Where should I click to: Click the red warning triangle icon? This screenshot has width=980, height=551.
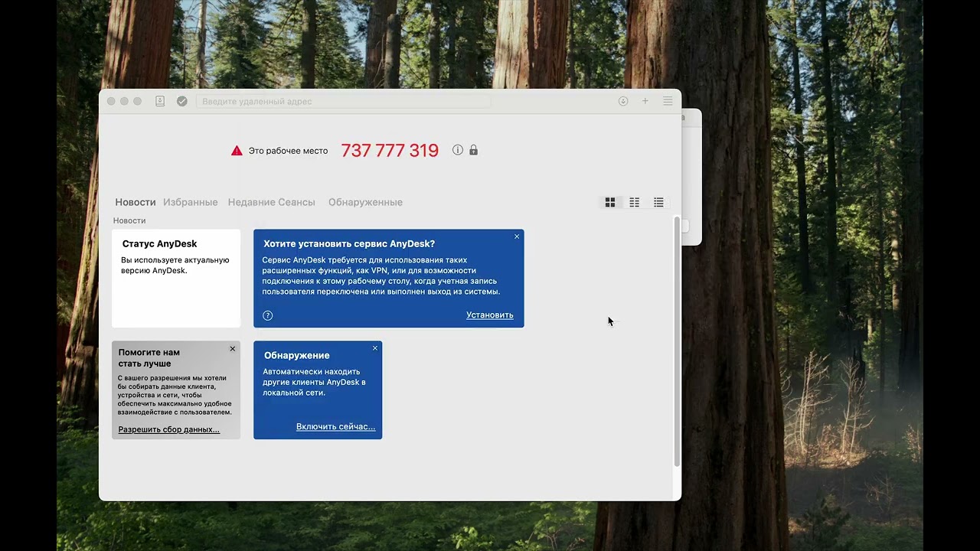point(237,151)
